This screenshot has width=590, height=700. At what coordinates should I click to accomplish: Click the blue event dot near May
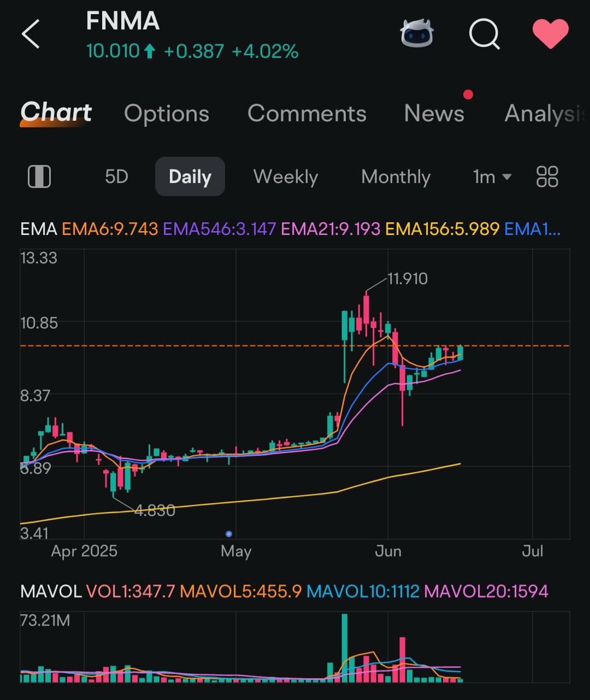[x=229, y=534]
